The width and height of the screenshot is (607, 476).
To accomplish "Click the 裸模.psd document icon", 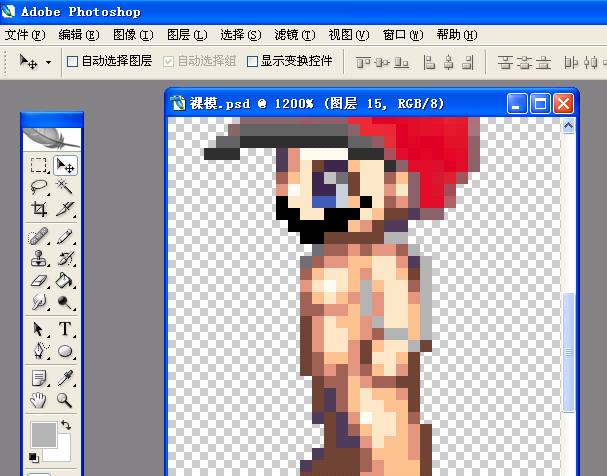I will point(178,103).
